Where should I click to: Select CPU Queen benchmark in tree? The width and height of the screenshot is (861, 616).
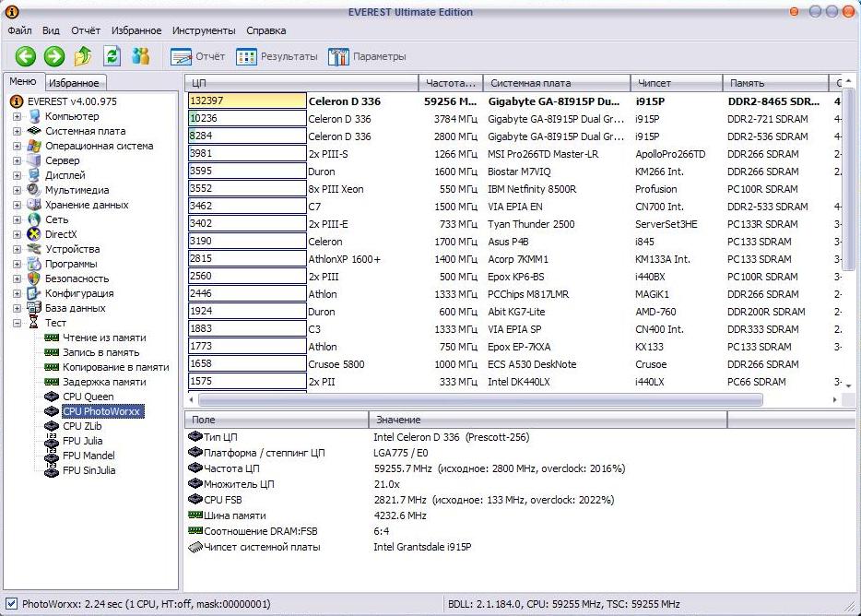(88, 397)
